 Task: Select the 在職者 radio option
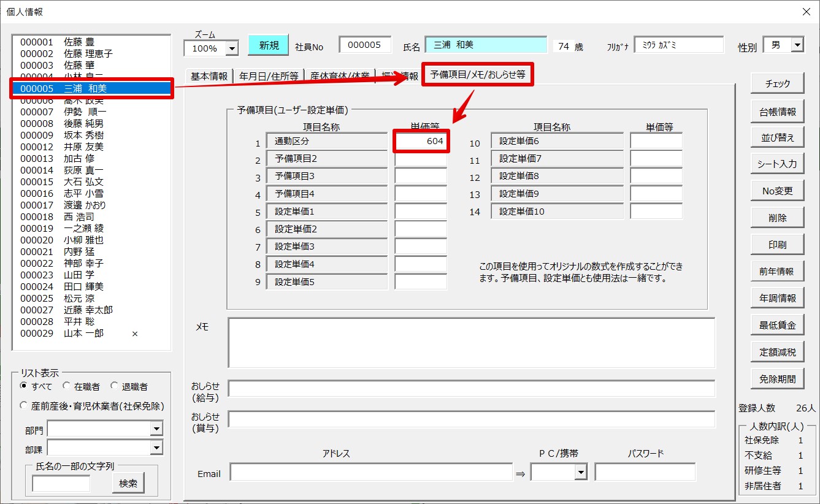(x=67, y=386)
